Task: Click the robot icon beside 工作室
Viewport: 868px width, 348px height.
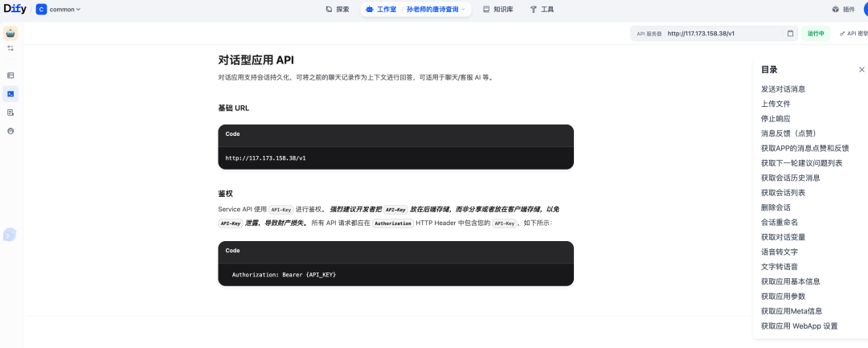Action: click(370, 10)
